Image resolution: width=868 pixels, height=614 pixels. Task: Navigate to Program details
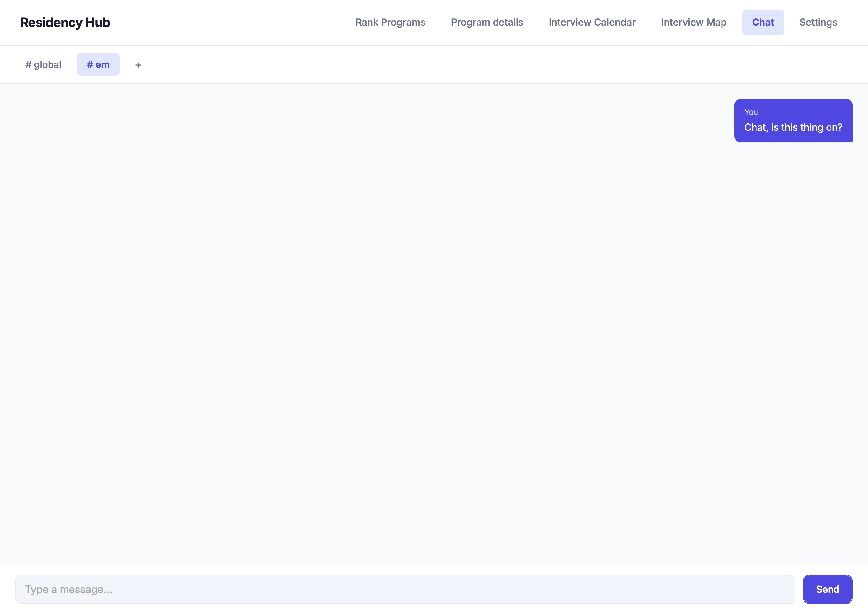click(487, 22)
